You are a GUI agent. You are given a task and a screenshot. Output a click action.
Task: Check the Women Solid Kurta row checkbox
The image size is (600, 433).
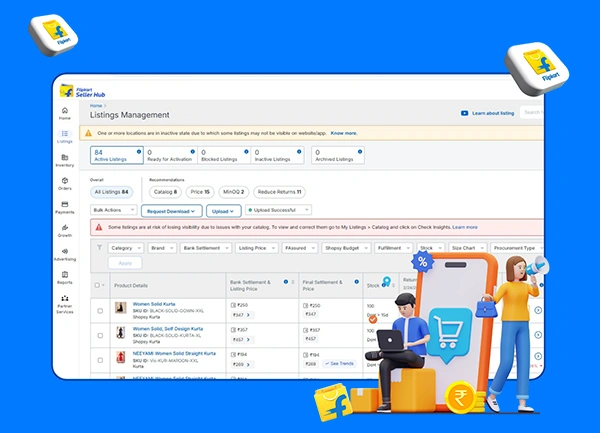click(x=100, y=311)
